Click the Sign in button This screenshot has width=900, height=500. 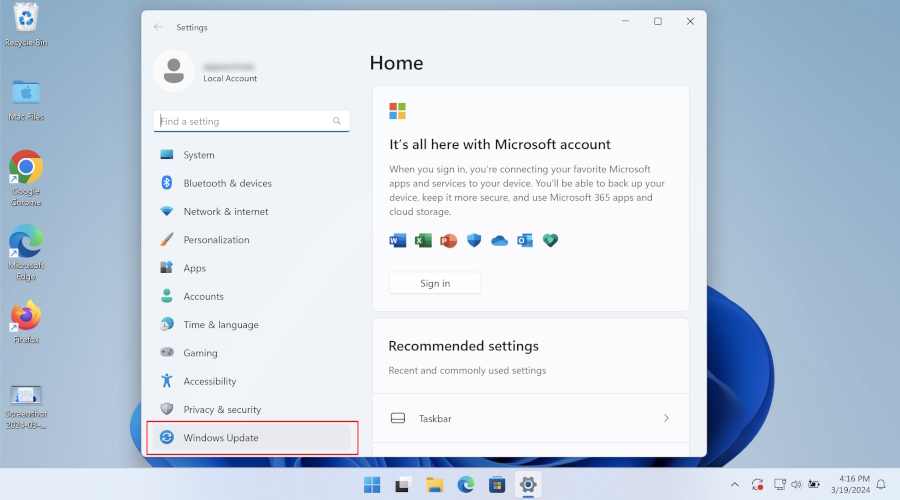(435, 283)
